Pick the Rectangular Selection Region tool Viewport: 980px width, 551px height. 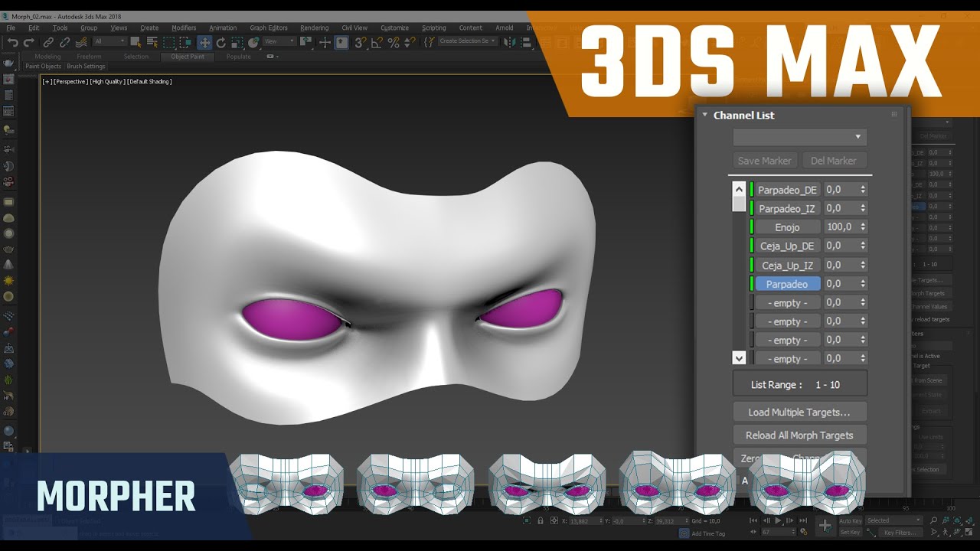168,43
